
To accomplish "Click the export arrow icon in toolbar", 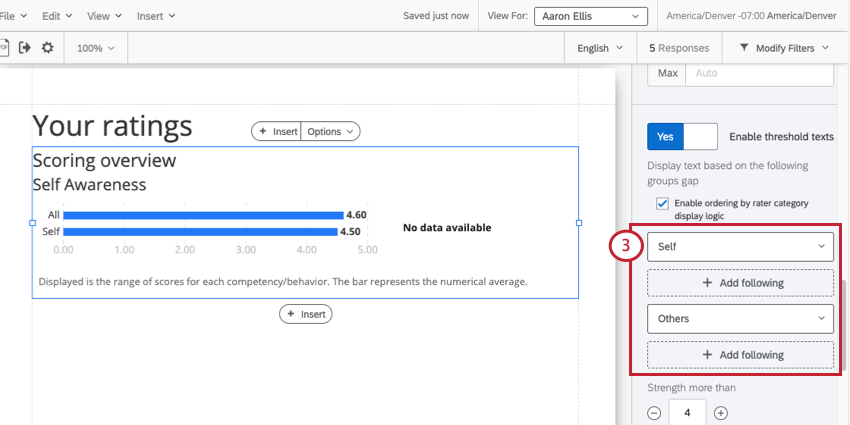I will click(x=24, y=48).
